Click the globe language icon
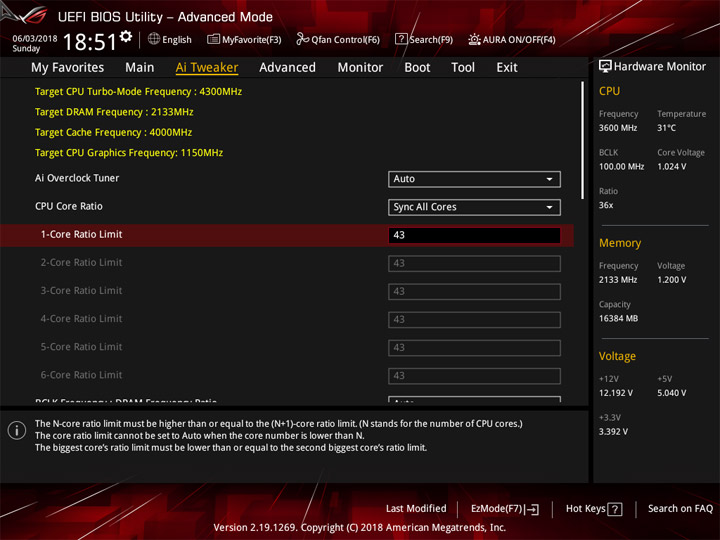Viewport: 720px width, 540px height. pyautogui.click(x=154, y=39)
